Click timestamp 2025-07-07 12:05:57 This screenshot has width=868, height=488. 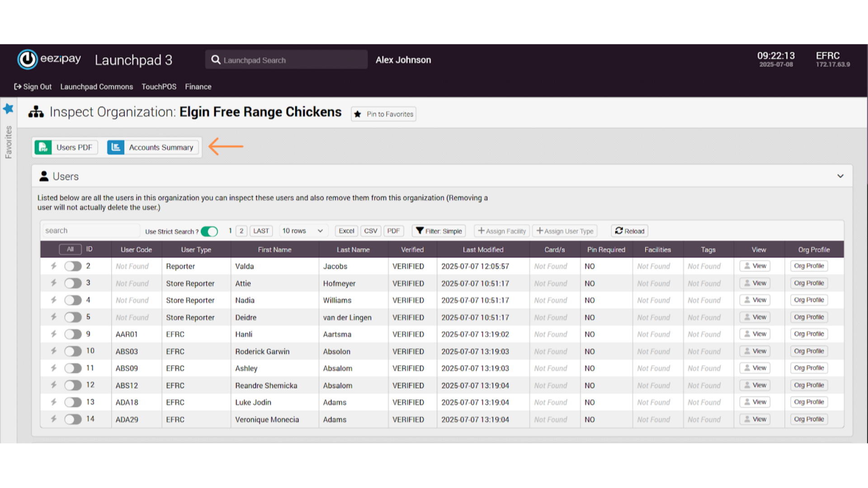(x=475, y=266)
